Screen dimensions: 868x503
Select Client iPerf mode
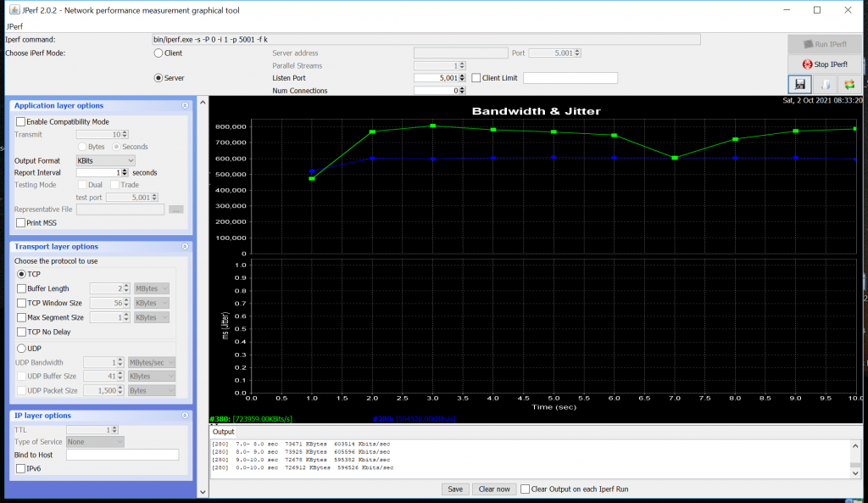pos(159,53)
